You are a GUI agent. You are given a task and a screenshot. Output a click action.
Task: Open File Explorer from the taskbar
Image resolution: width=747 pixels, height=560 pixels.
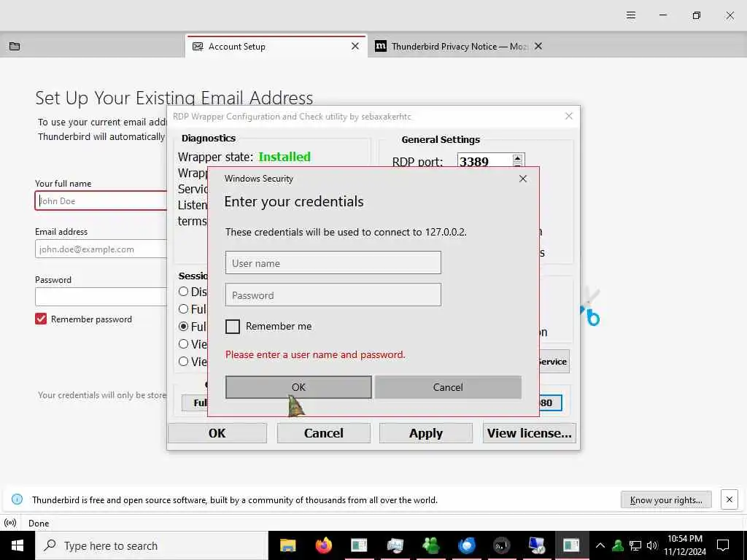tap(287, 545)
